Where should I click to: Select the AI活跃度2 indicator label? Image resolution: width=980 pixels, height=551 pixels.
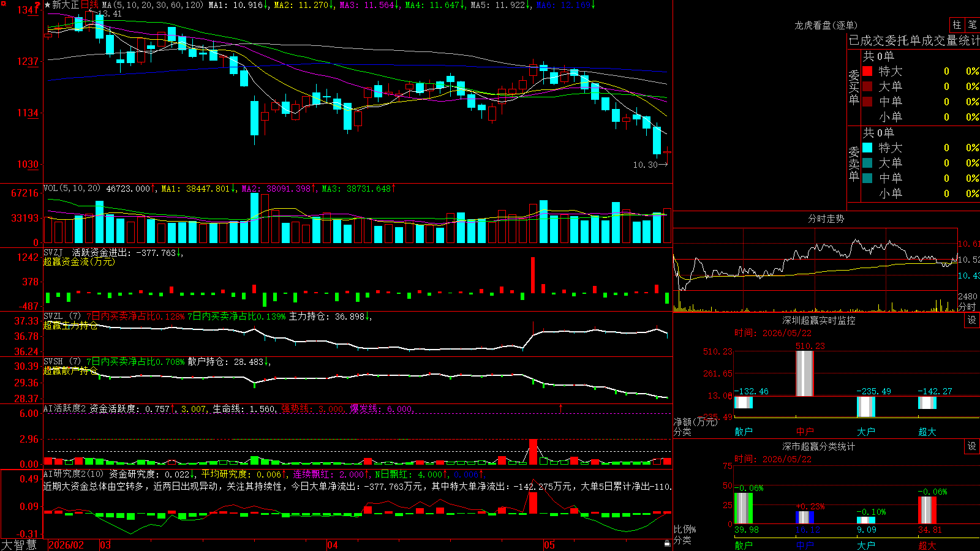point(65,409)
